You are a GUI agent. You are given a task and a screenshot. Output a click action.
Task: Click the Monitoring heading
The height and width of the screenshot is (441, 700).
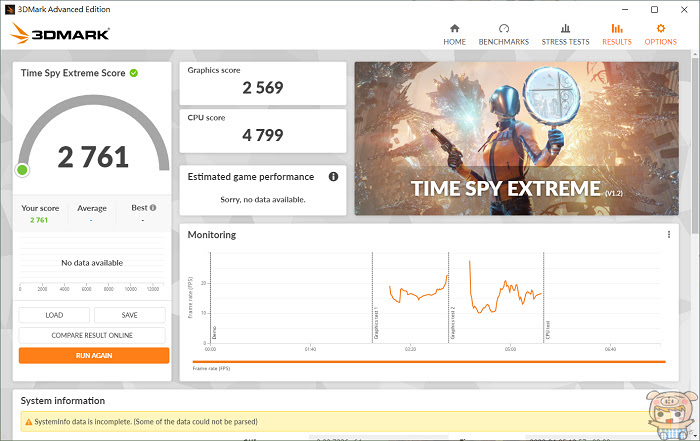(x=212, y=235)
